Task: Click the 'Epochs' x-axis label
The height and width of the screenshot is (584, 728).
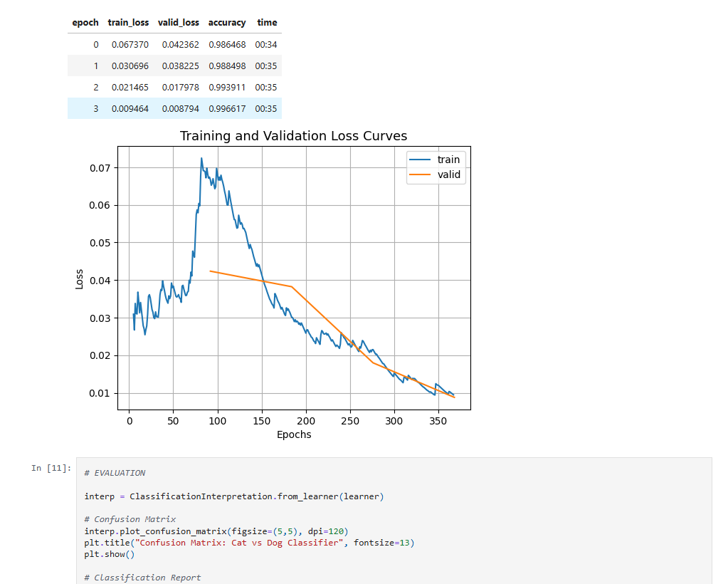Action: pos(294,434)
